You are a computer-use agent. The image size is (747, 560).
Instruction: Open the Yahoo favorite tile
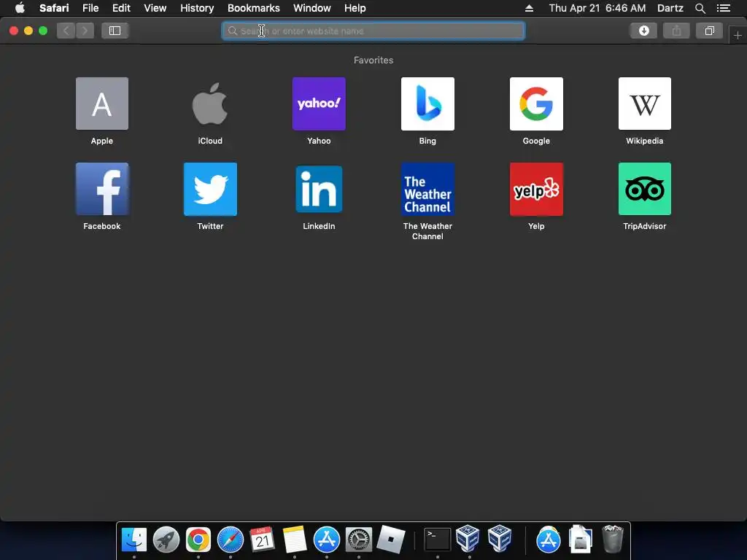[x=319, y=104]
